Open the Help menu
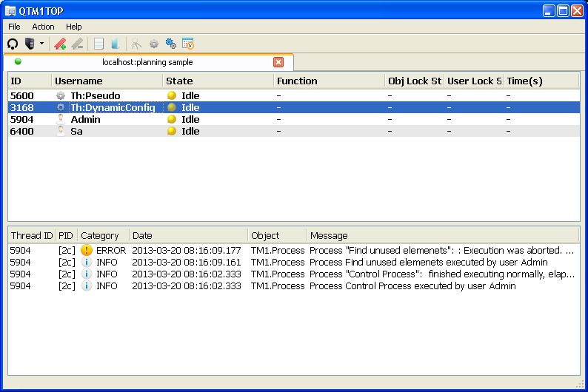 click(74, 27)
